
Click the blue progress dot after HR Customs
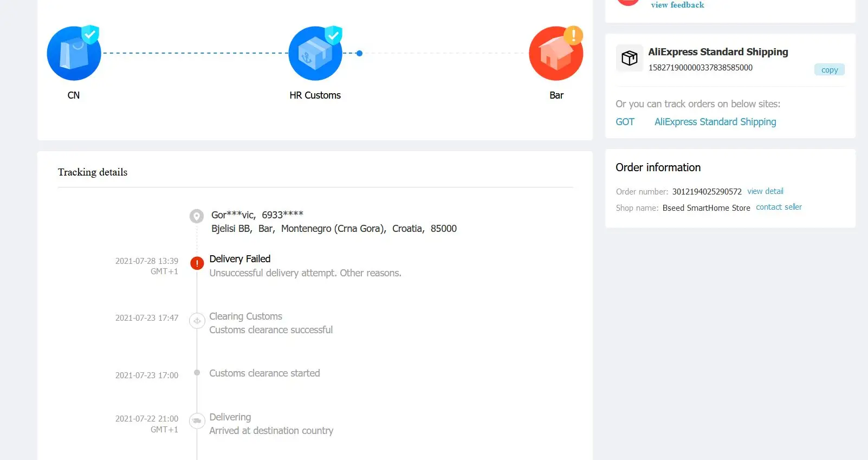click(359, 53)
